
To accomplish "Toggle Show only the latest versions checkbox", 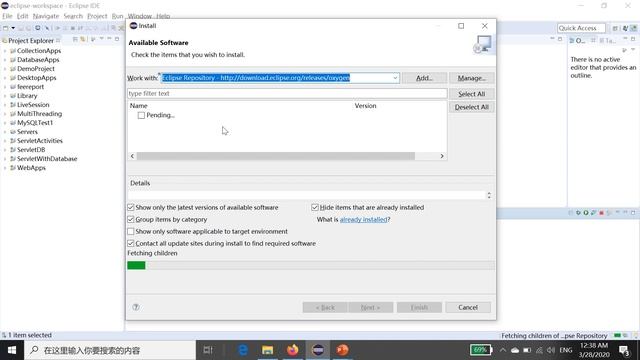I will (131, 207).
